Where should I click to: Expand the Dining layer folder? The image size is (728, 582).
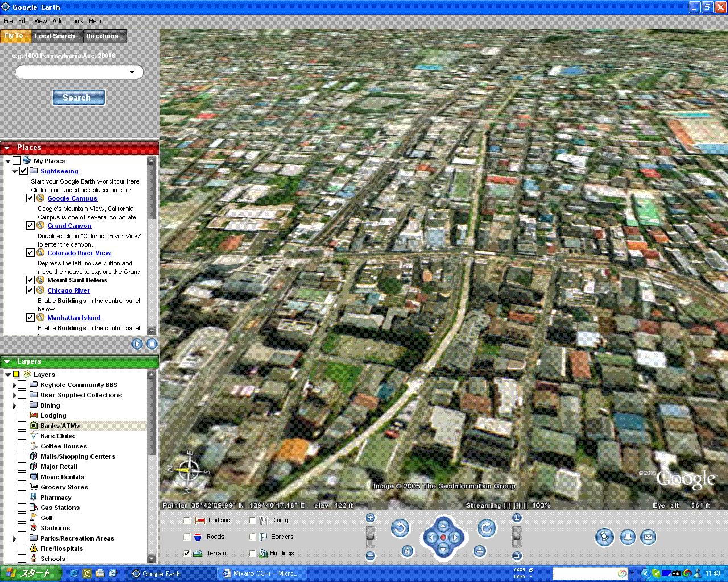pos(15,405)
